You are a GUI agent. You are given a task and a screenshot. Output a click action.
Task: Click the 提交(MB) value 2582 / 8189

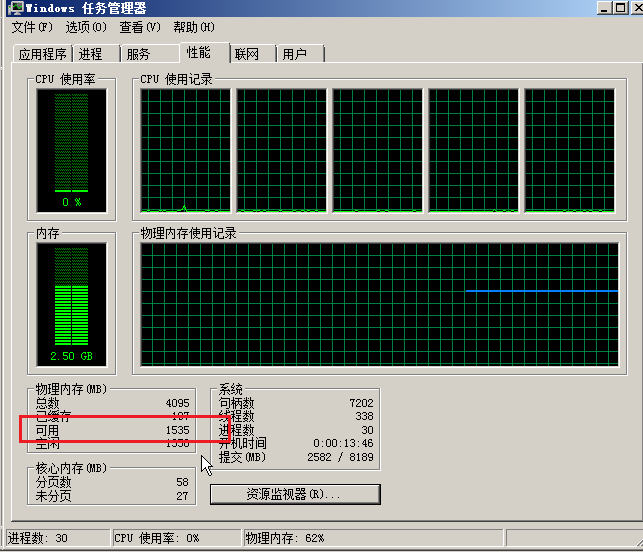tap(340, 457)
